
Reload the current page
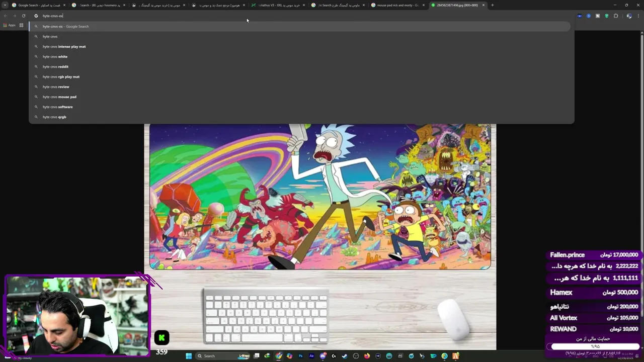coord(23,16)
